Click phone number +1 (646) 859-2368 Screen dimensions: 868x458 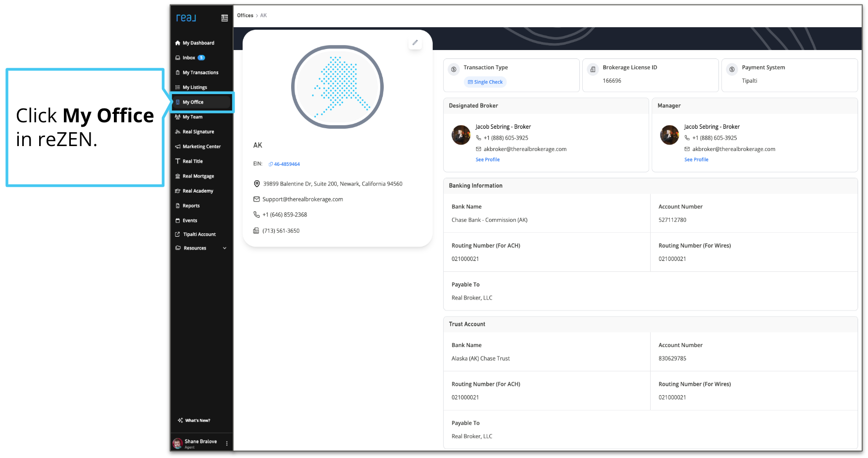[285, 215]
